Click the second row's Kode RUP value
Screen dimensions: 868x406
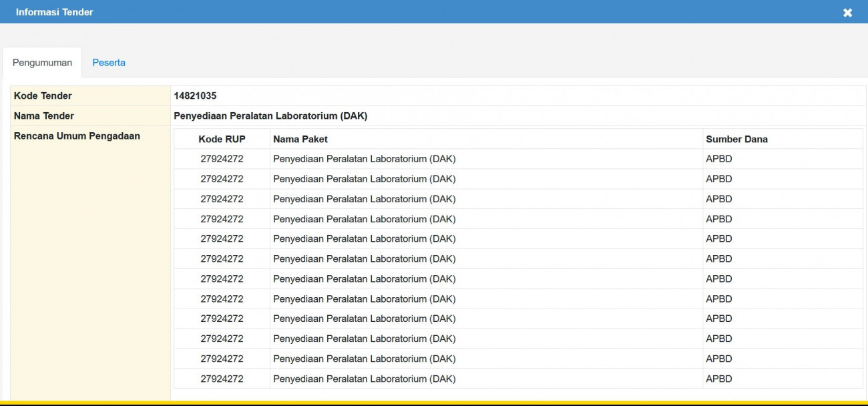point(222,179)
